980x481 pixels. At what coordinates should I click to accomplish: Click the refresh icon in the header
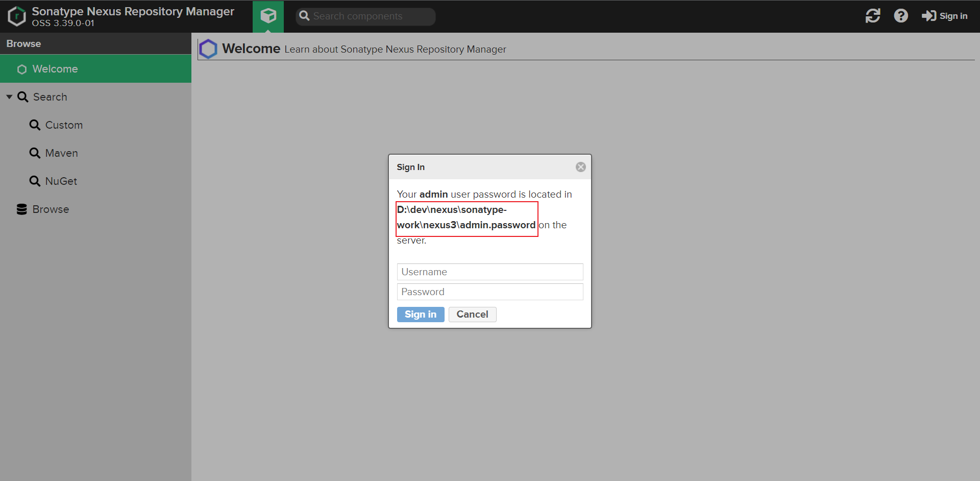coord(873,16)
